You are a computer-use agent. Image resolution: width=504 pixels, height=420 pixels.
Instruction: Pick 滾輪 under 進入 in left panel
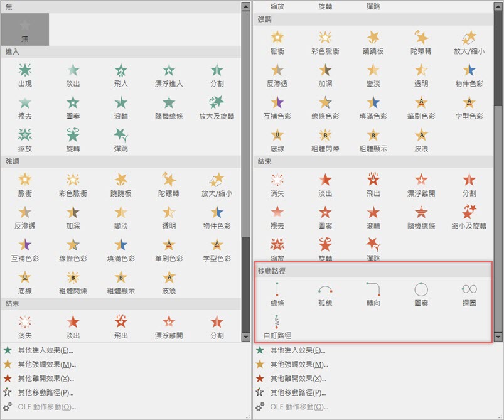(x=121, y=108)
